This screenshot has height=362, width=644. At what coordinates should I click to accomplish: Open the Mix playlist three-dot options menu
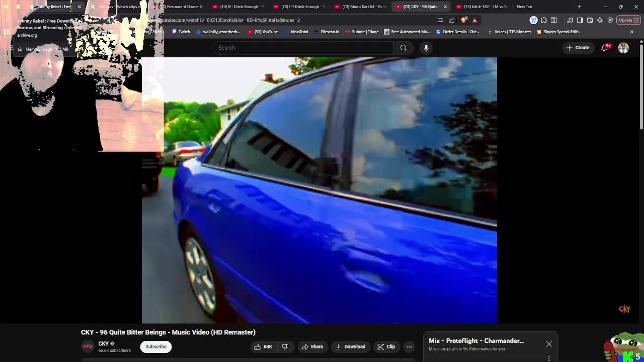click(x=549, y=358)
